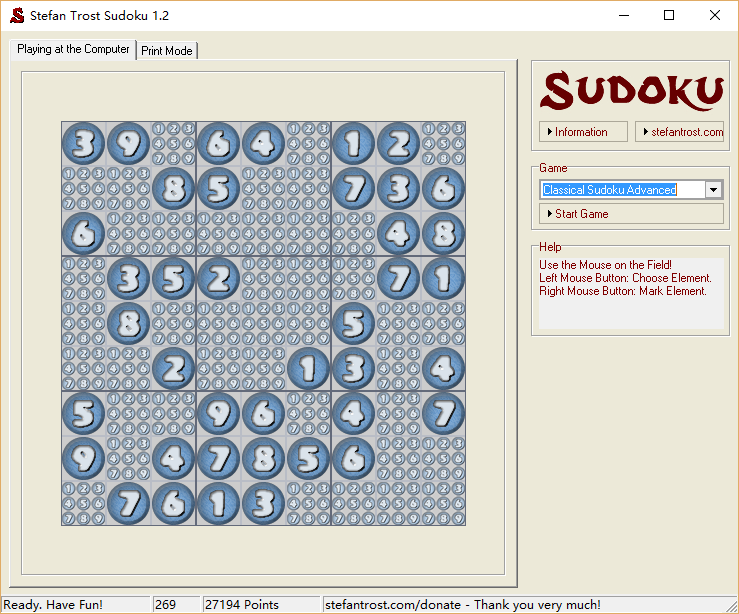Image resolution: width=739 pixels, height=614 pixels.
Task: Click the lone 5 in the grid's middle row
Action: coord(353,324)
